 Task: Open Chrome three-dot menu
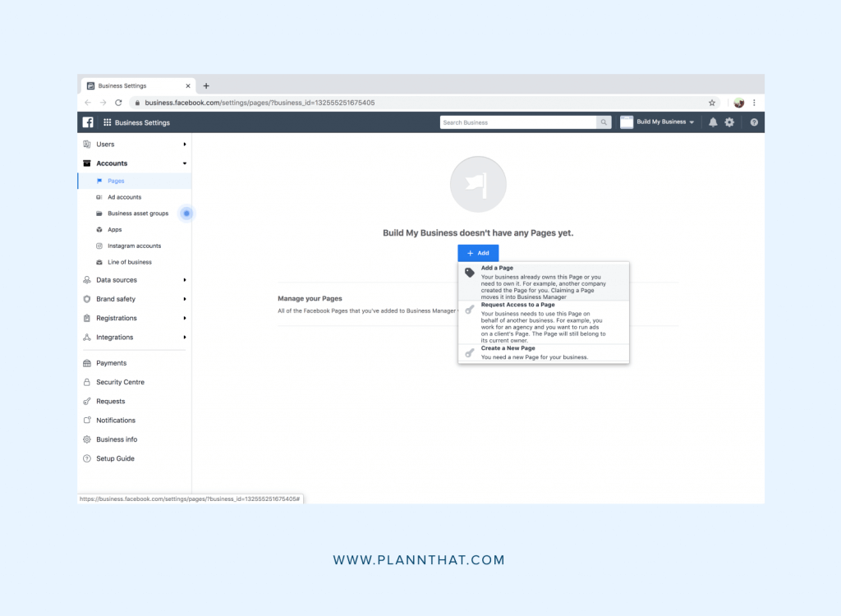coord(754,103)
